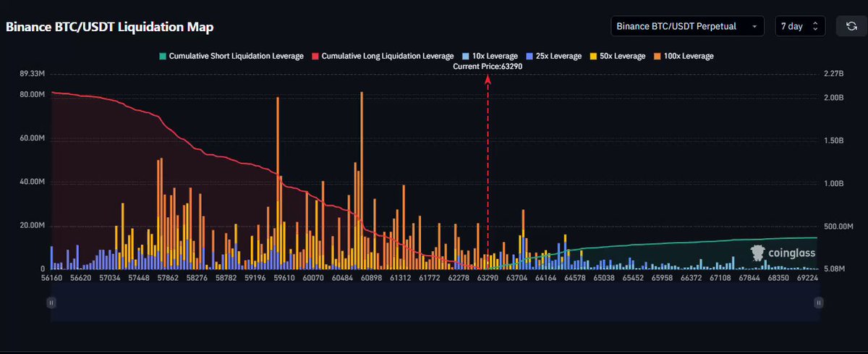Click the 40.00M left axis label
Image resolution: width=868 pixels, height=354 pixels.
pyautogui.click(x=34, y=182)
